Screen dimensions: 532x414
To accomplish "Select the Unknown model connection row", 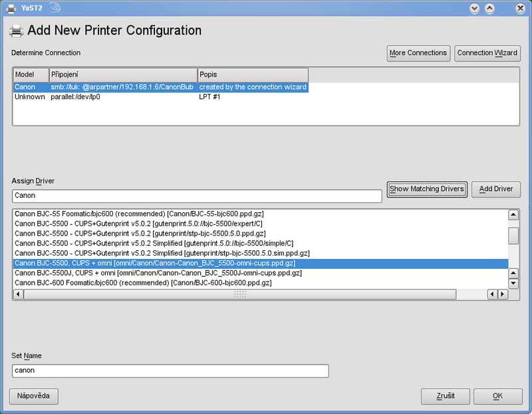I will [161, 97].
